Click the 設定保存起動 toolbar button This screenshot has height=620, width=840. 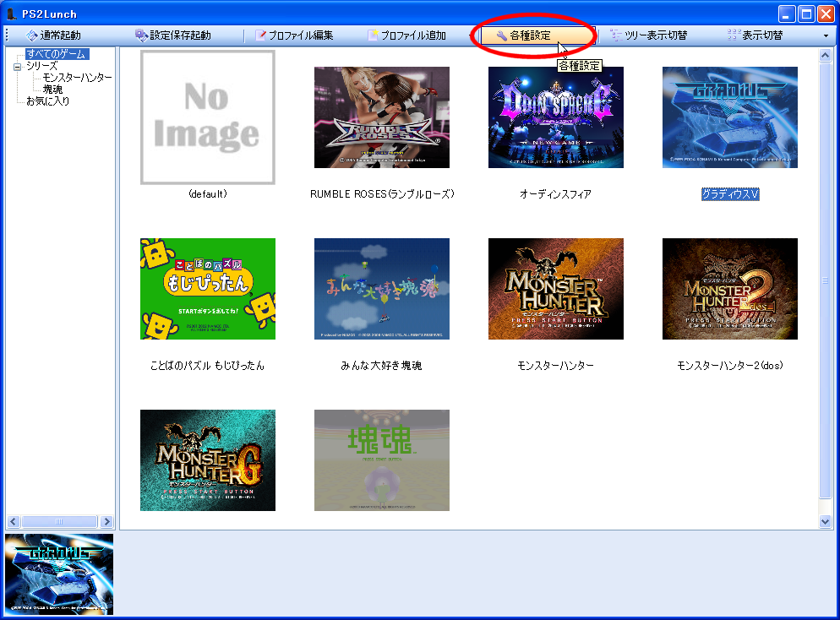click(x=172, y=35)
